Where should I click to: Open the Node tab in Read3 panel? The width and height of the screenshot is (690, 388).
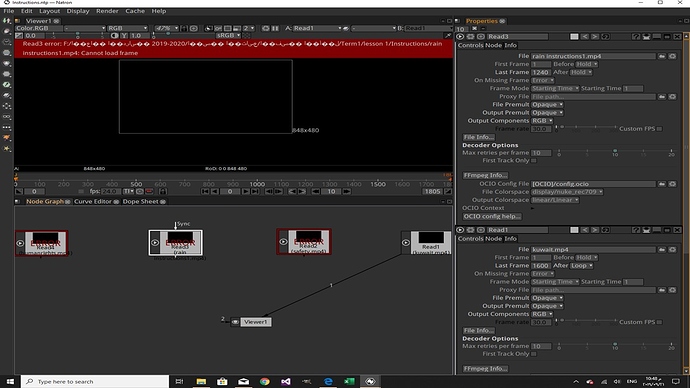[493, 45]
